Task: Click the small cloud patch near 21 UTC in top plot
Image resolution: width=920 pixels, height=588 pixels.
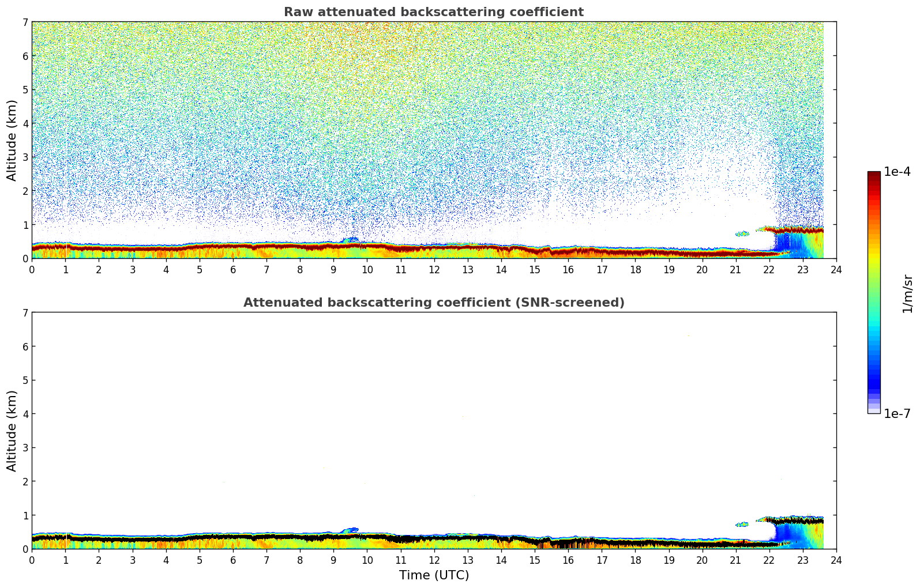Action: click(x=742, y=233)
